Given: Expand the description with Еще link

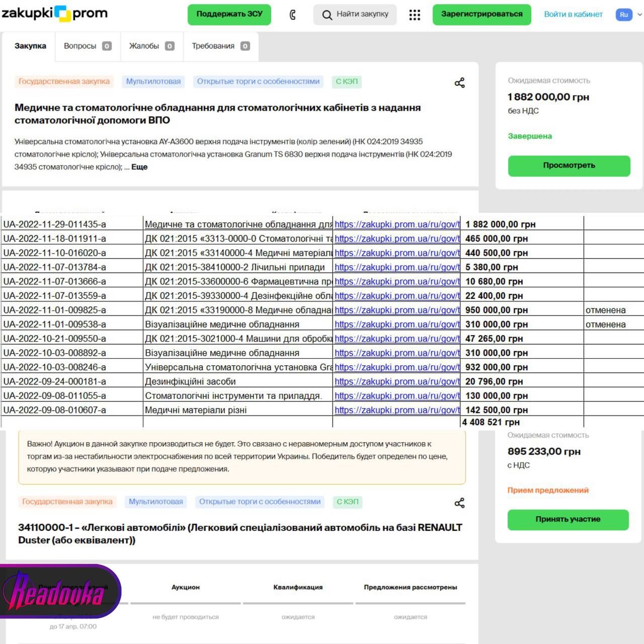Looking at the screenshot, I should 139,167.
